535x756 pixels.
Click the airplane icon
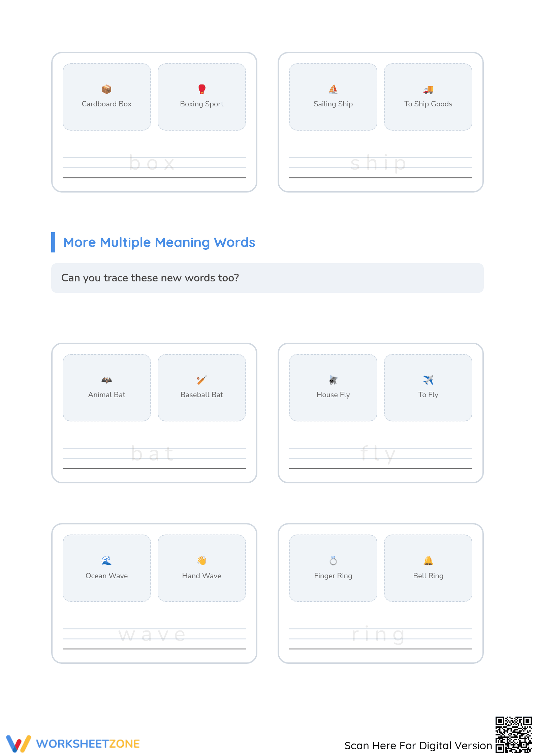click(x=428, y=380)
